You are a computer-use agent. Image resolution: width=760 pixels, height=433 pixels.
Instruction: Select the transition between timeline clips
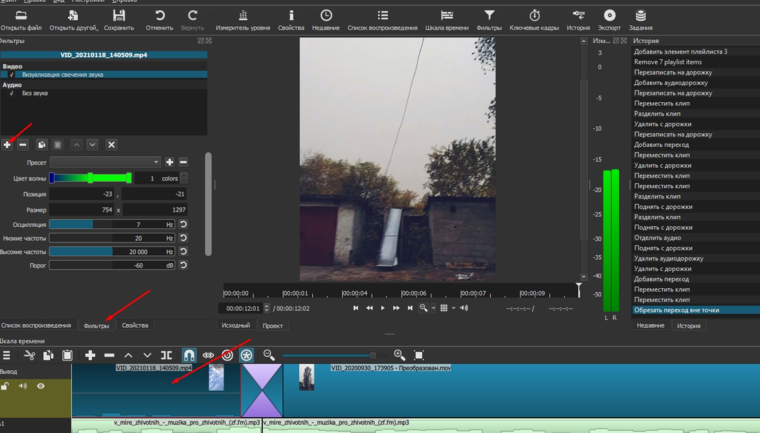coord(264,390)
